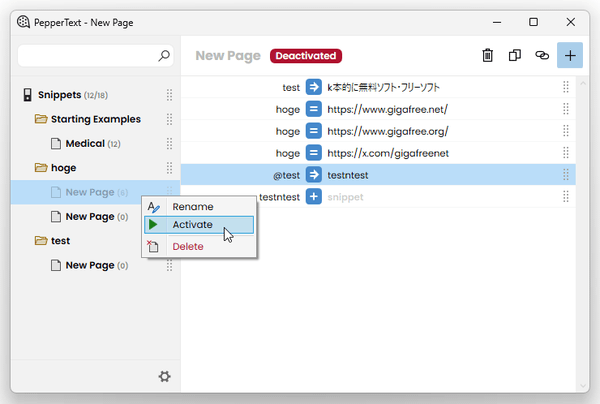Viewport: 600px width, 404px height.
Task: Open New Page (0) under test
Action: click(x=97, y=266)
